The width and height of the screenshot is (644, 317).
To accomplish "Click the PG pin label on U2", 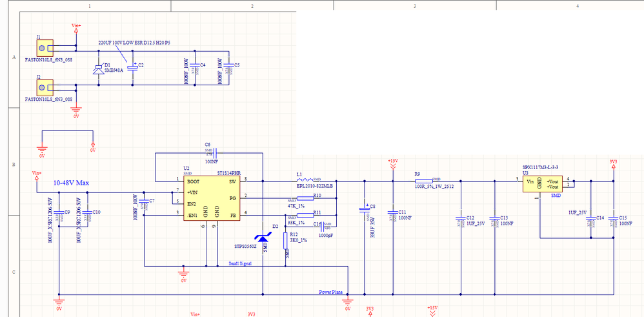I will (x=232, y=198).
